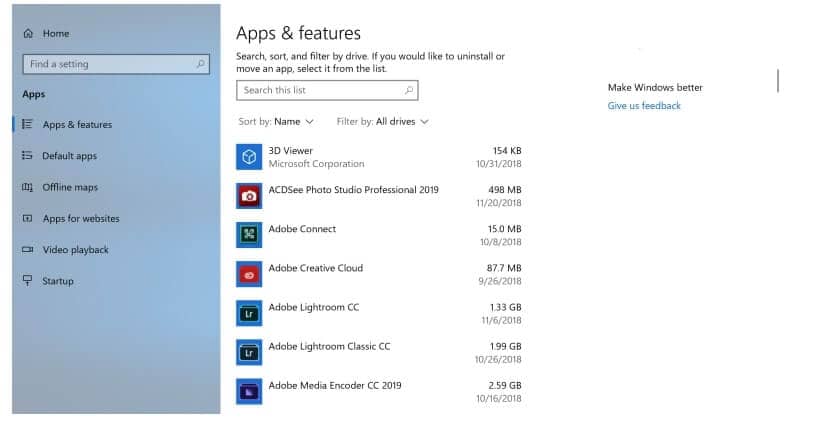Open the Filter by All drives dropdown

(x=382, y=122)
